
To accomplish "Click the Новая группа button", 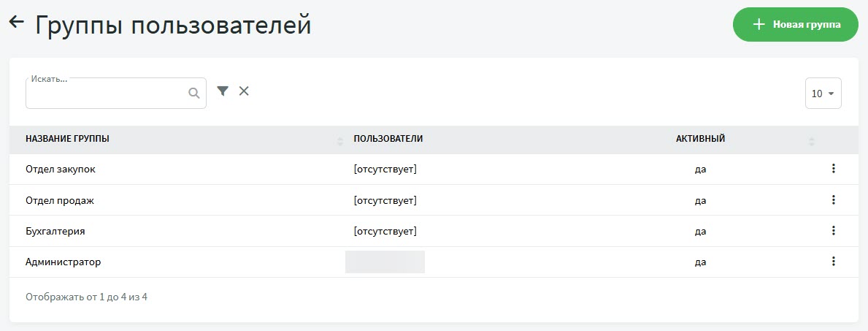I will tap(795, 25).
